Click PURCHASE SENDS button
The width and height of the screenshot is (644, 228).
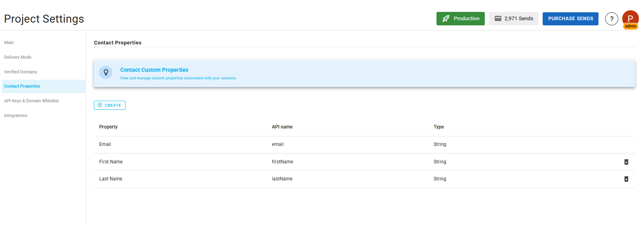tap(570, 19)
